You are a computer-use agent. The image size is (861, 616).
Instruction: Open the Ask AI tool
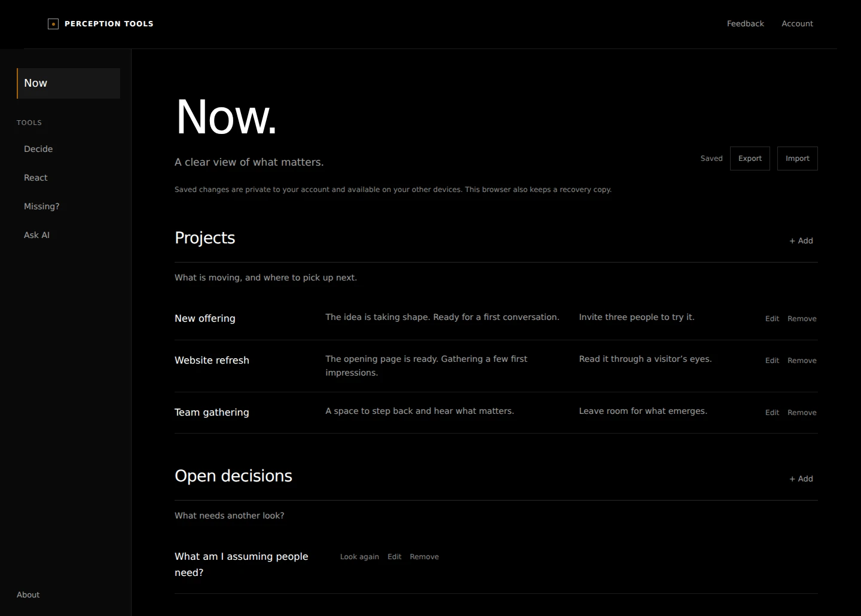click(37, 235)
